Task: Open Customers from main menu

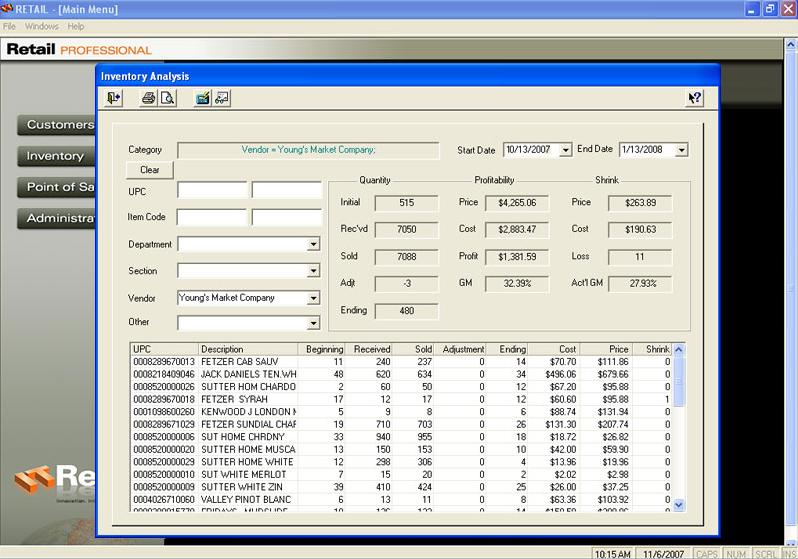Action: 56,125
